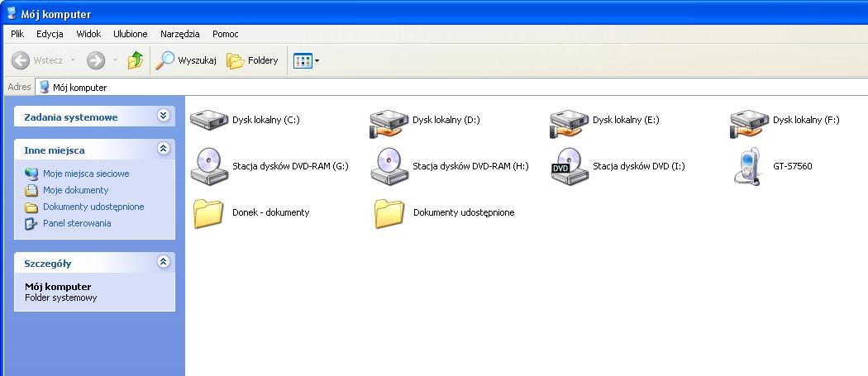Open Moje dokumenty link
Image resolution: width=868 pixels, height=376 pixels.
[76, 190]
